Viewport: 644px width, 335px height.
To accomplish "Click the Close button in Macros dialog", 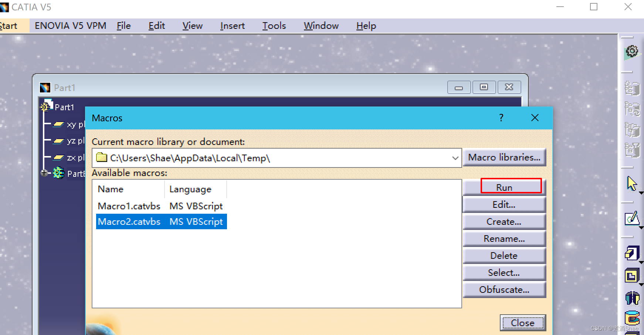I will (522, 323).
